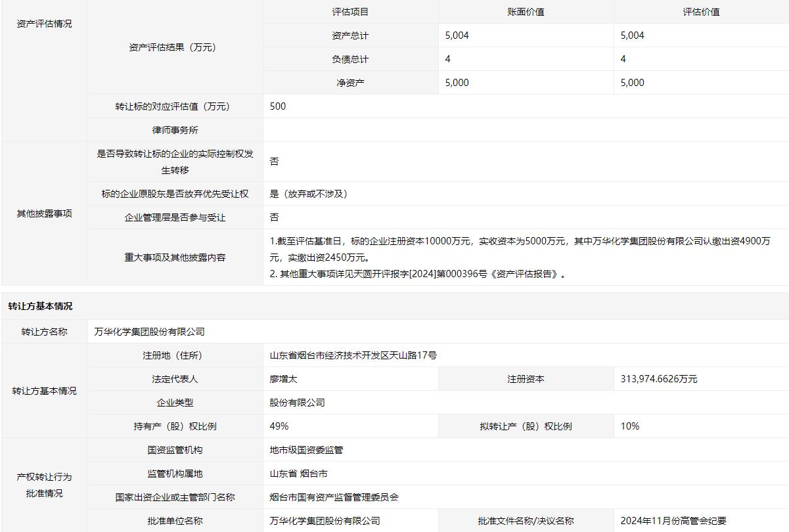Select the 资产总计 row label
Image resolution: width=789 pixels, height=532 pixels.
(350, 35)
